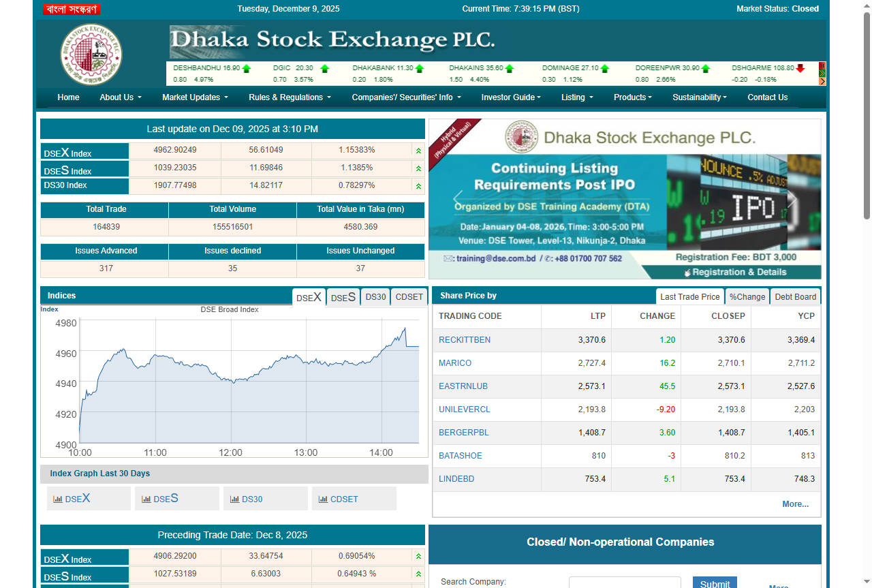
Task: Open the DSES 30-day index graph
Action: click(x=176, y=498)
